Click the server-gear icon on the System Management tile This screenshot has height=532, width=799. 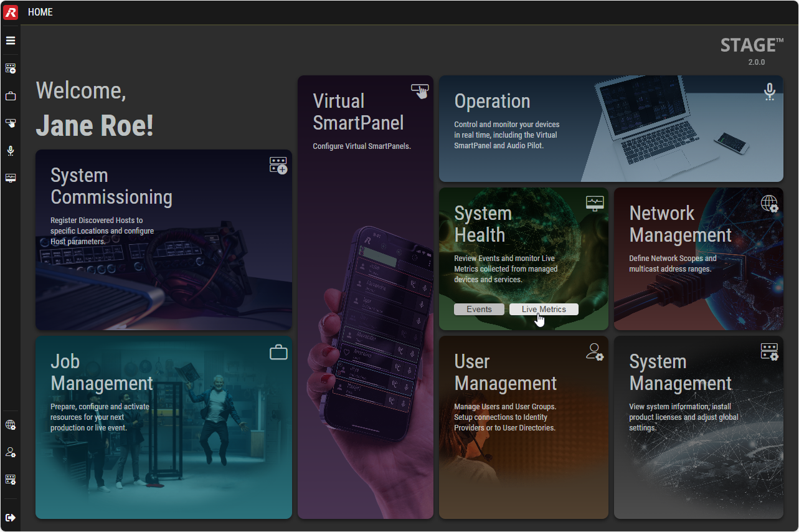click(770, 352)
